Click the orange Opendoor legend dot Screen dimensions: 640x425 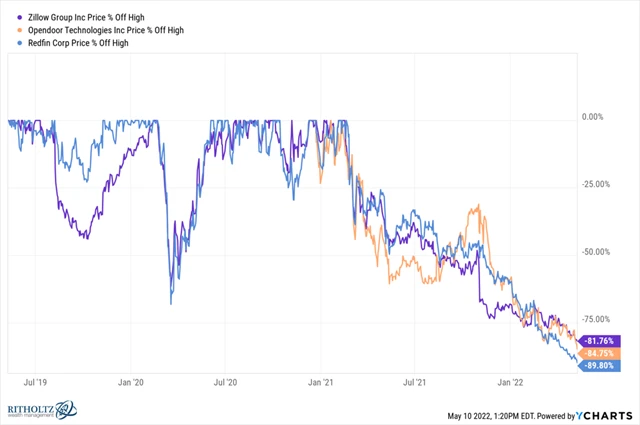[x=8, y=32]
